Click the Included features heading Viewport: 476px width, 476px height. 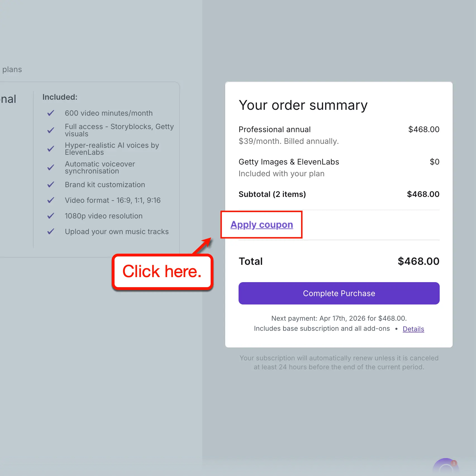[x=60, y=97]
